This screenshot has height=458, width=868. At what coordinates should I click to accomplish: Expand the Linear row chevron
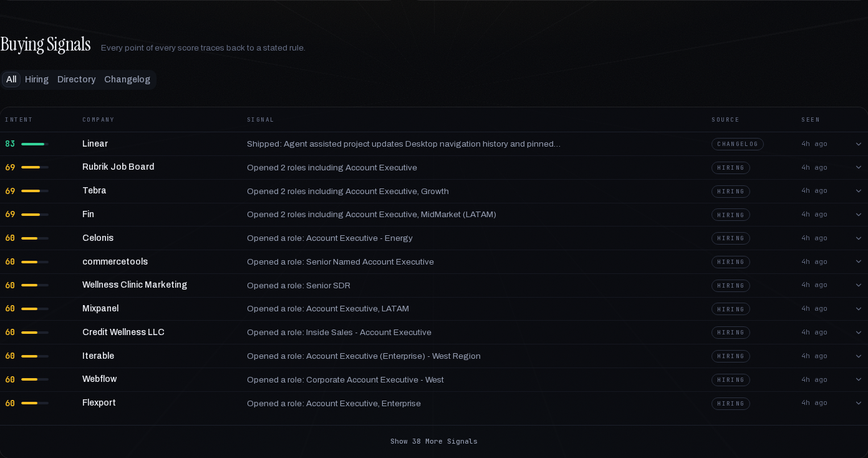(858, 144)
